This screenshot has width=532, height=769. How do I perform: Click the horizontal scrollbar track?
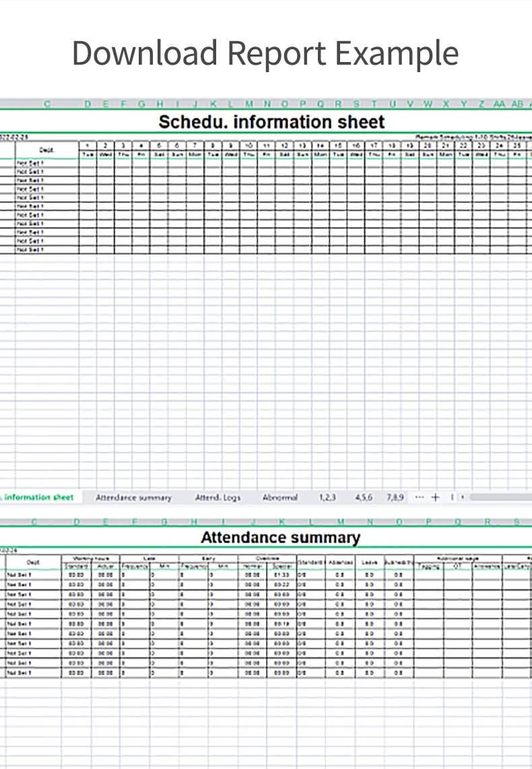[x=500, y=497]
